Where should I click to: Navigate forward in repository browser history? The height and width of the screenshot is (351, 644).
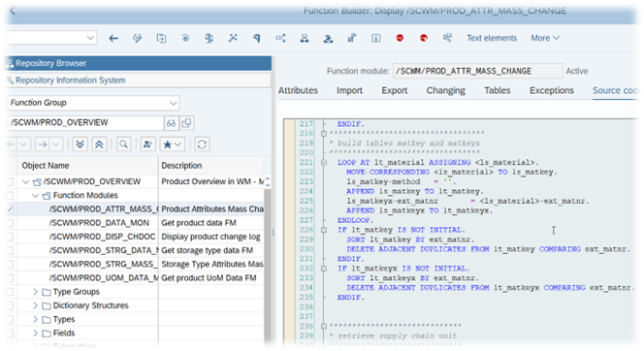coord(42,144)
